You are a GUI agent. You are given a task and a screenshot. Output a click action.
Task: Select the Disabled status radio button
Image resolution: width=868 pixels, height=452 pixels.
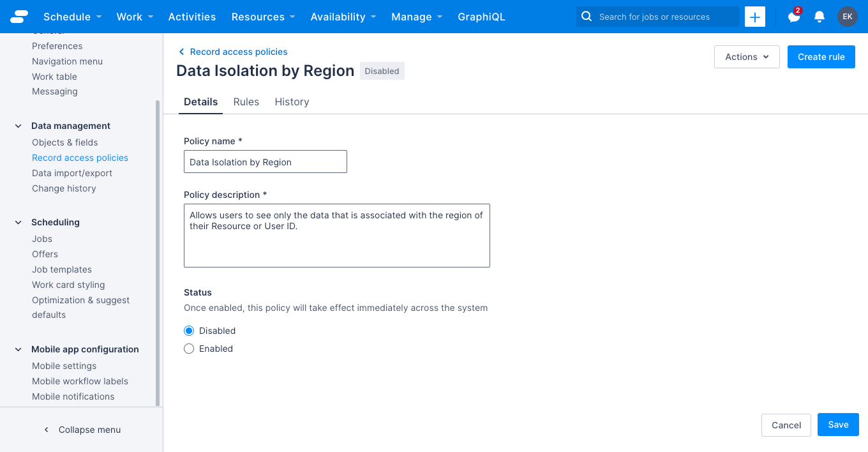(189, 330)
